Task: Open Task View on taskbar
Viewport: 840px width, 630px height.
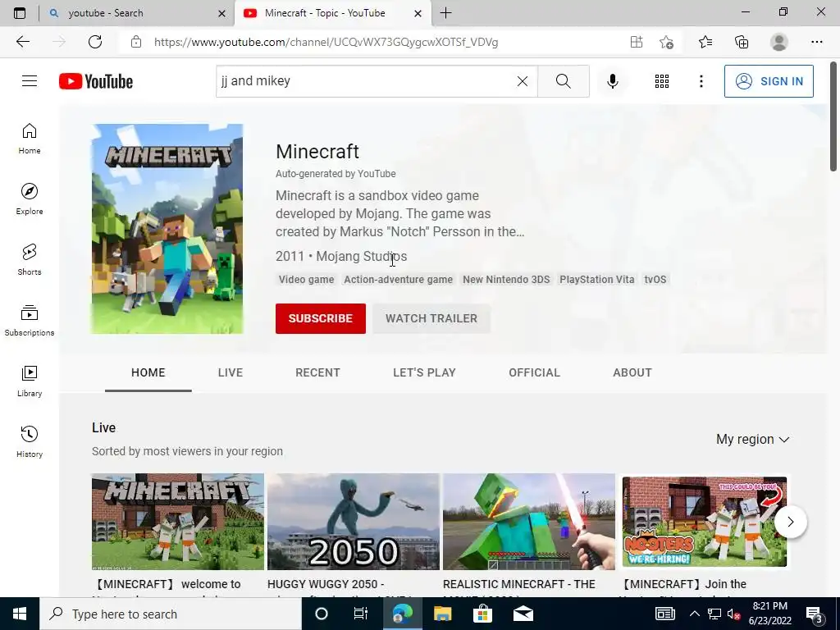Action: tap(361, 614)
